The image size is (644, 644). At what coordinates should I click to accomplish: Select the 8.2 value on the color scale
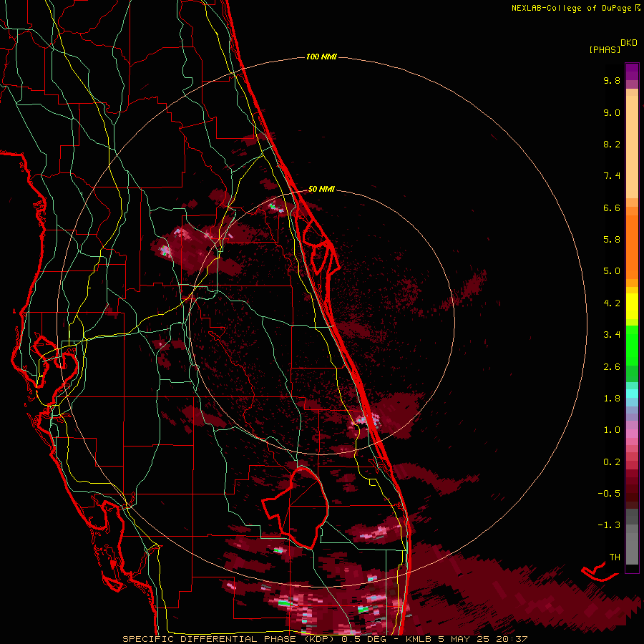pyautogui.click(x=612, y=144)
